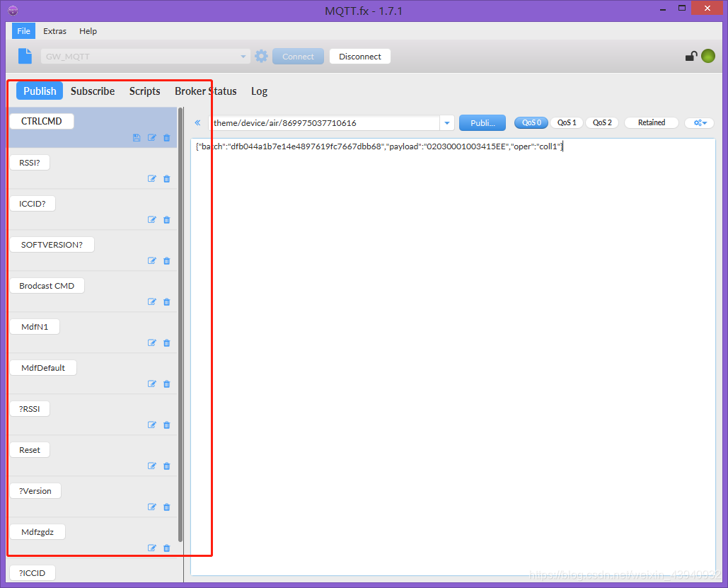Delete the RSSI? saved message

[x=167, y=179]
